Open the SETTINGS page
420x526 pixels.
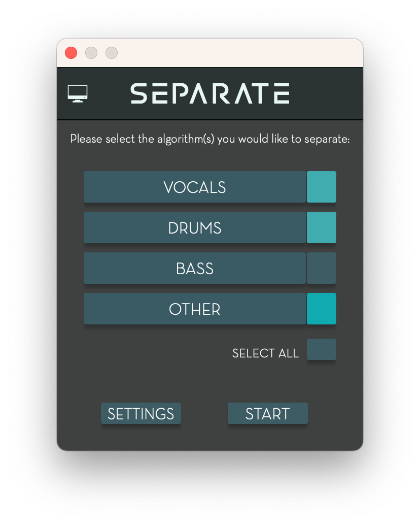pyautogui.click(x=141, y=413)
